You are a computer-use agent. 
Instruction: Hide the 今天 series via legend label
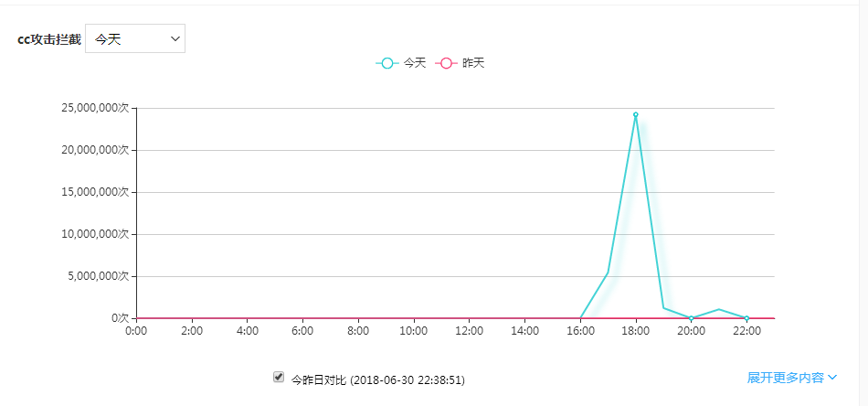click(x=415, y=63)
